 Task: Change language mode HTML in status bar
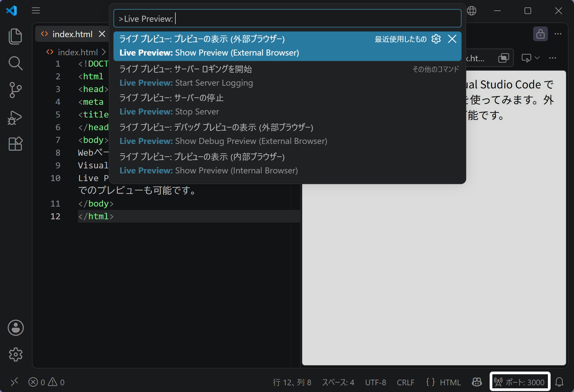click(x=450, y=382)
